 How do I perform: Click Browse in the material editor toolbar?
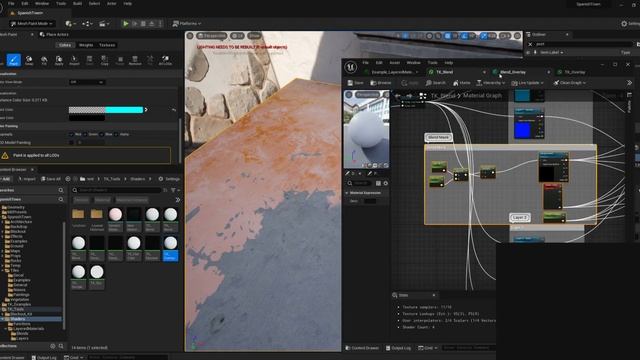click(380, 83)
